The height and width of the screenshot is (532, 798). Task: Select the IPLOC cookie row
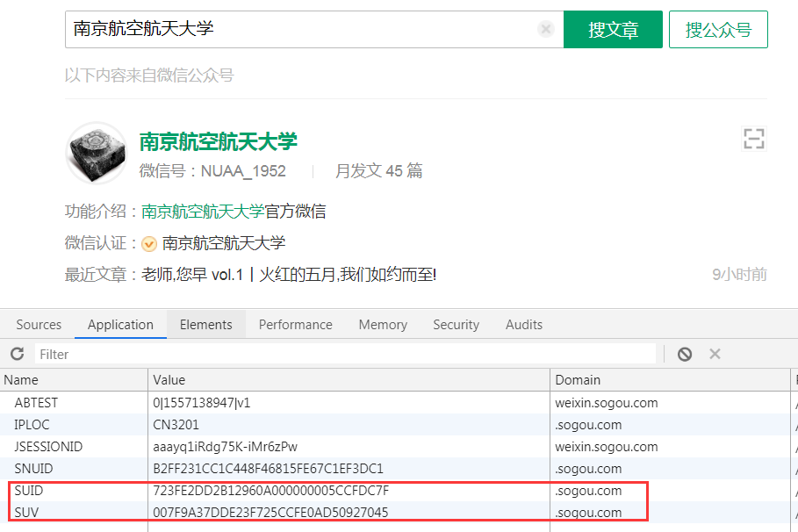399,425
